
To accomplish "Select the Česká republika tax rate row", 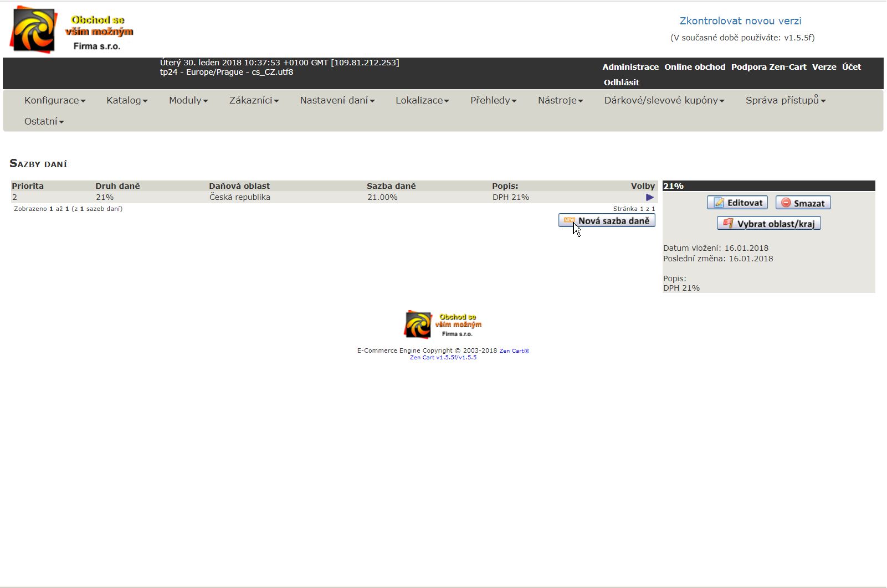I will pyautogui.click(x=239, y=198).
